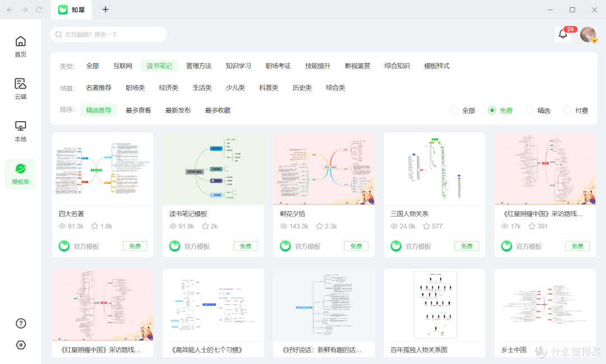Click the 免费 tag on 三国人物关系

[x=467, y=246]
